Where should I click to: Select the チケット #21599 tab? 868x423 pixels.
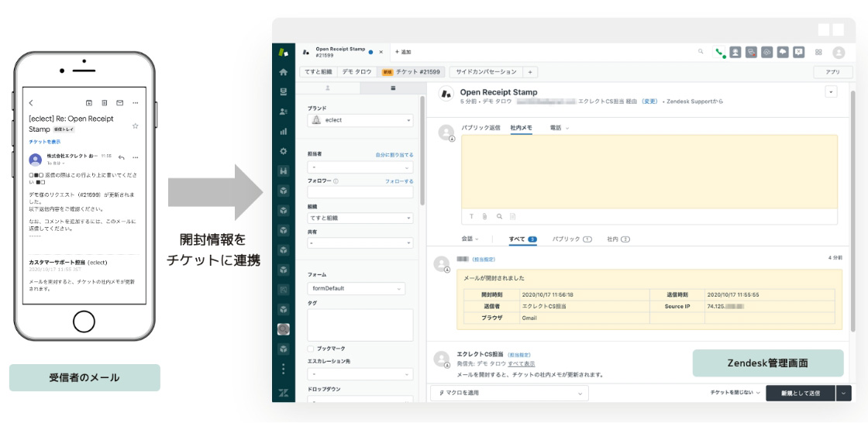tap(412, 72)
